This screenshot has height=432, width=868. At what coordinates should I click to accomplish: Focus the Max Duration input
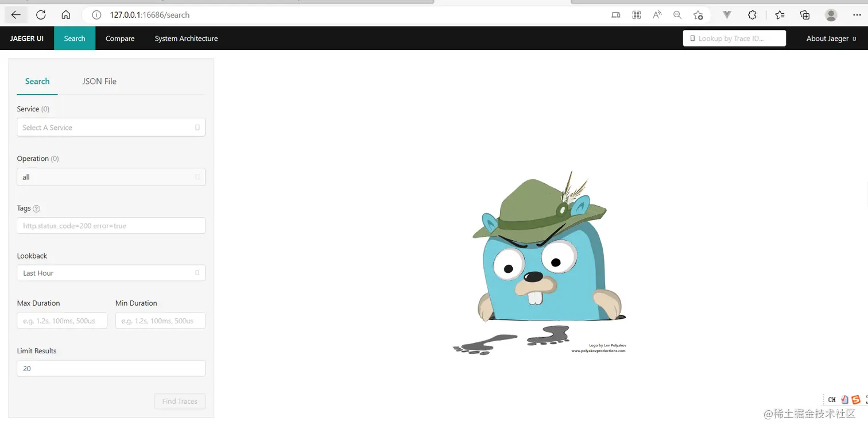click(x=62, y=321)
